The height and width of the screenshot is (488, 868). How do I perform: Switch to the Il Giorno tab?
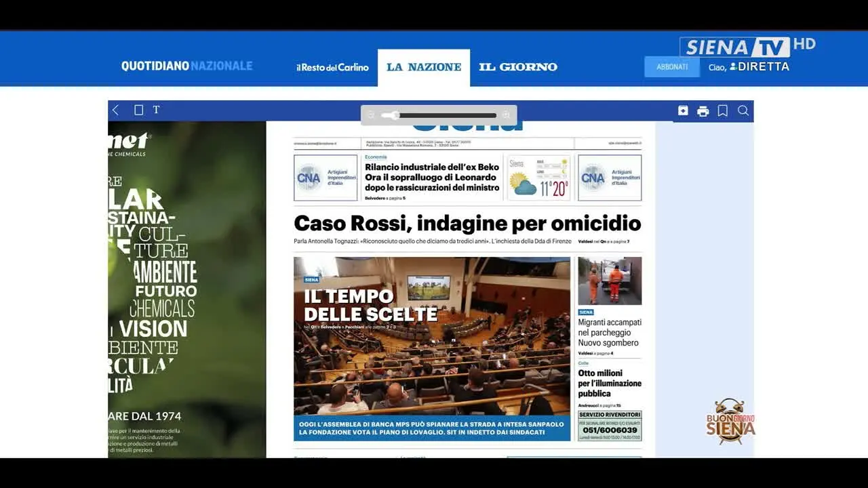coord(518,67)
